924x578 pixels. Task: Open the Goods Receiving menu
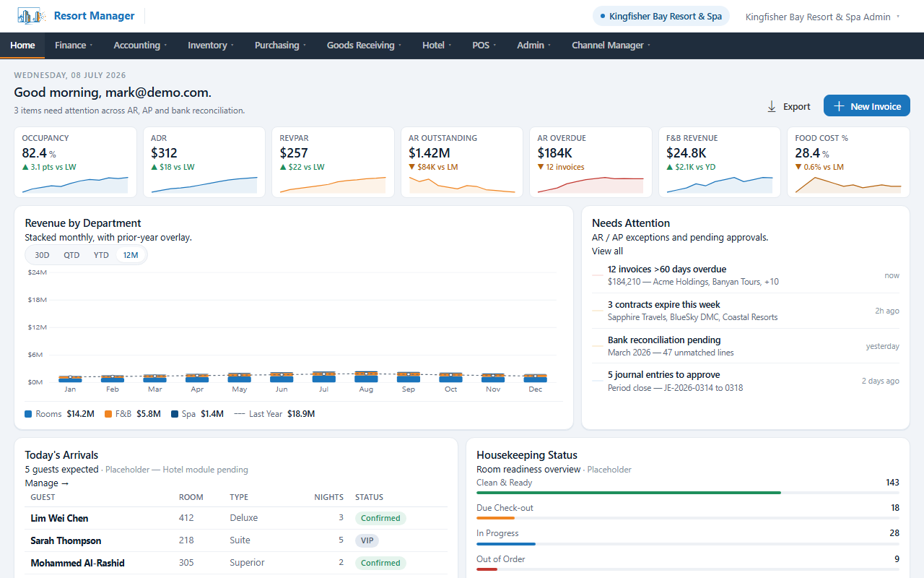coord(364,45)
